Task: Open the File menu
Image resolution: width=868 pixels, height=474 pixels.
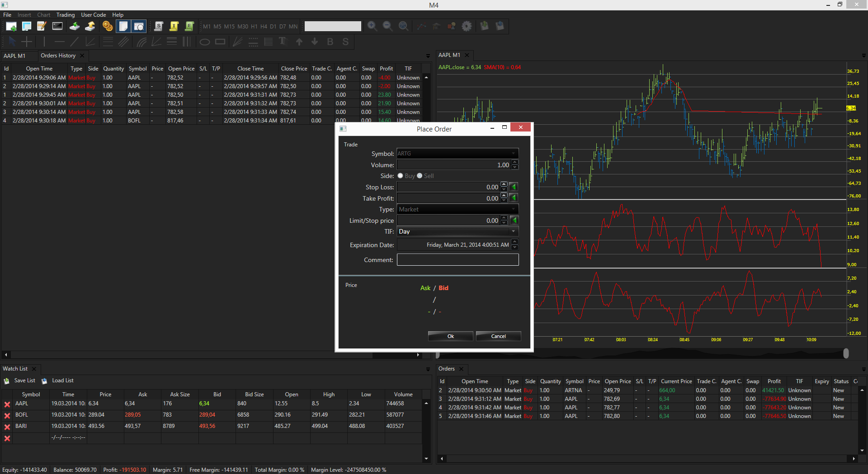Action: point(7,15)
